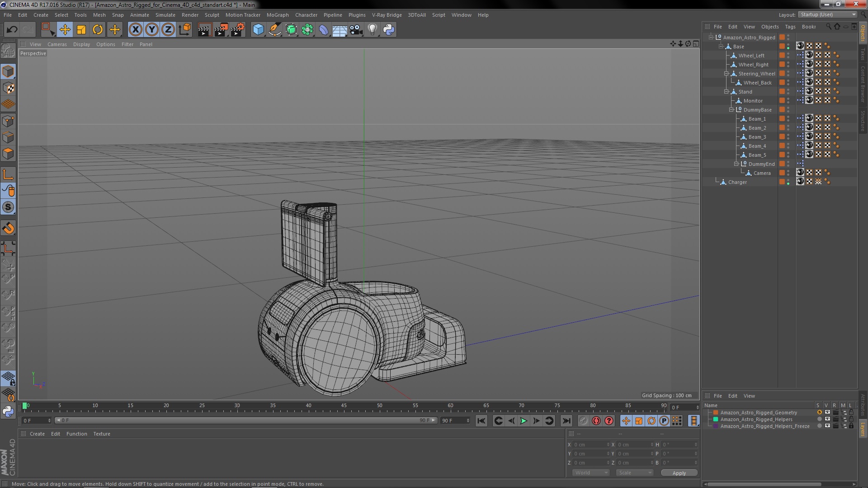868x488 pixels.
Task: Toggle Rotation keyframe recording icon
Action: [x=651, y=421]
